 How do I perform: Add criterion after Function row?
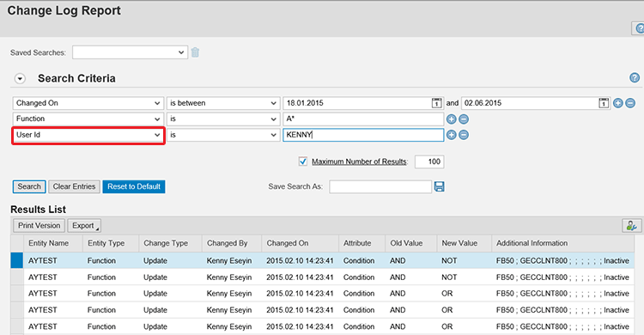tap(452, 119)
